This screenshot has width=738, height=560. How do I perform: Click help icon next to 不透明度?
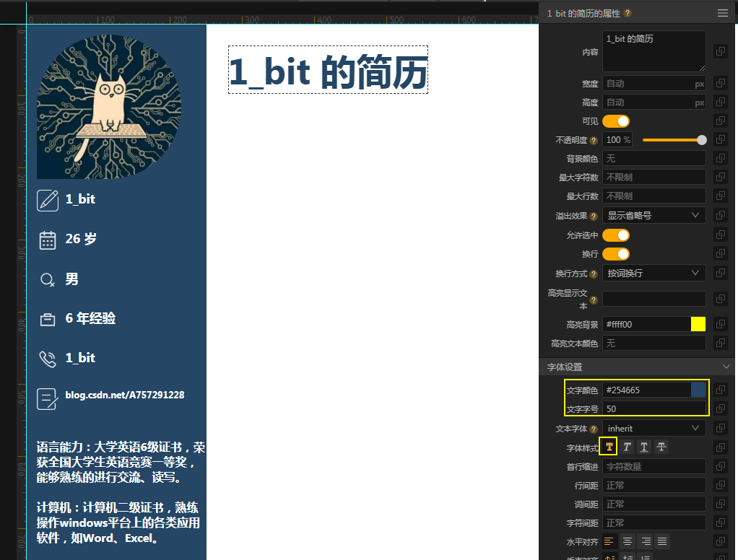pyautogui.click(x=594, y=140)
